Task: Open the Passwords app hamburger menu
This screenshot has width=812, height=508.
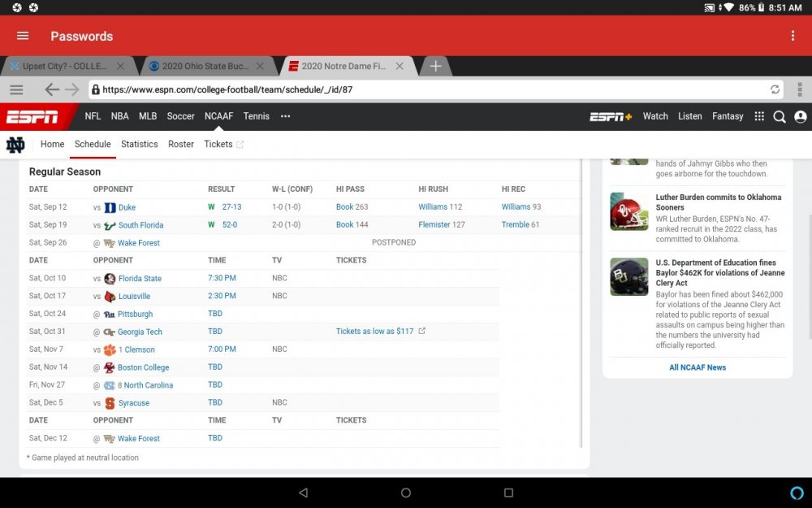Action: point(23,36)
